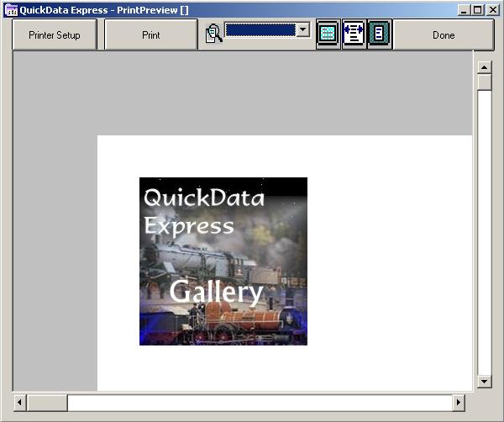The image size is (504, 422).
Task: Click the vertical scrollbar thumb
Action: coord(484,82)
